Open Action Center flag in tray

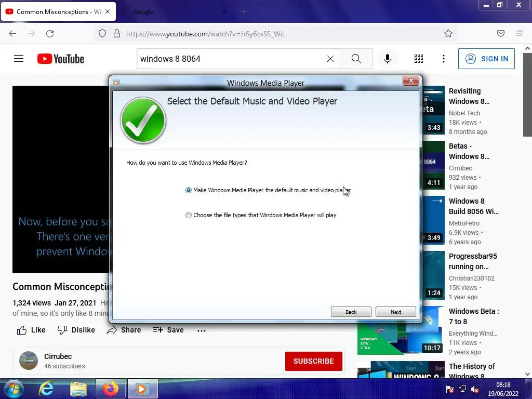click(449, 389)
